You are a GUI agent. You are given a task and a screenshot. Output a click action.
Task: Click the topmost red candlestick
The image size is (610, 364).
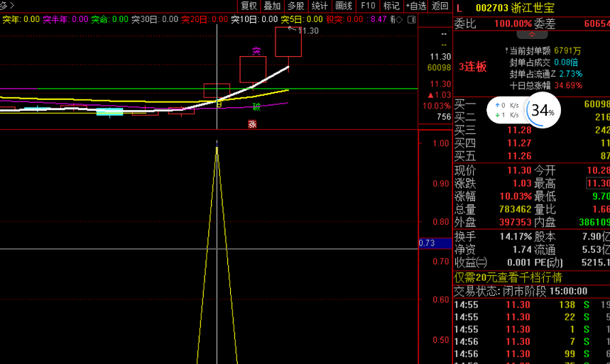pos(288,42)
